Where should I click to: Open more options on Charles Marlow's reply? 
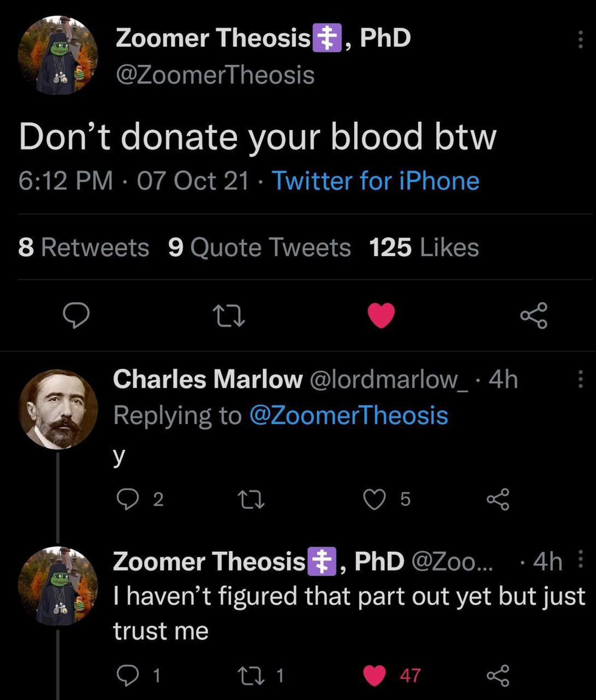tap(580, 379)
